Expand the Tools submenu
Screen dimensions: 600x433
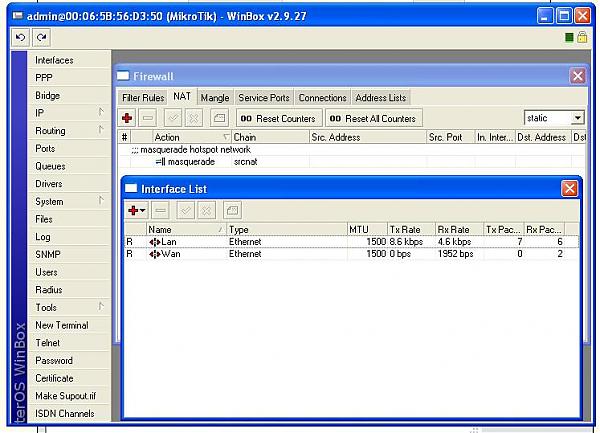click(x=101, y=306)
